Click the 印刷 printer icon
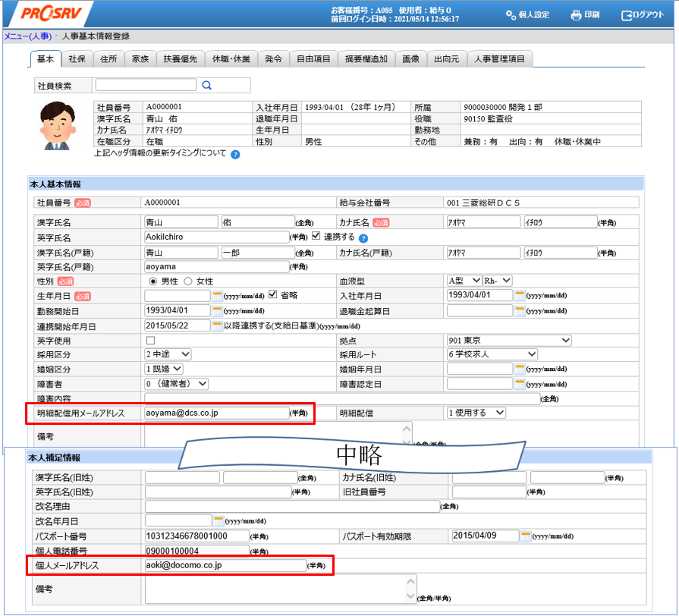Image resolution: width=679 pixels, height=616 pixels. click(x=576, y=15)
